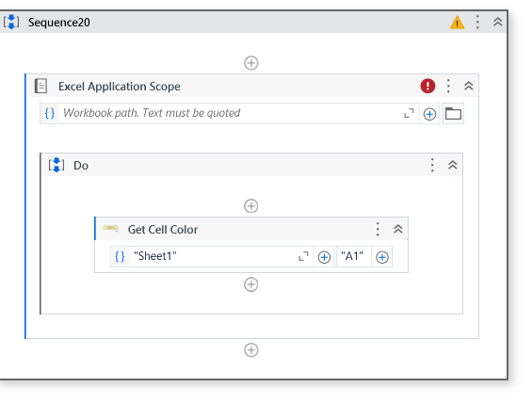This screenshot has height=404, width=532.
Task: Click plus button next to "A1" field
Action: pyautogui.click(x=382, y=257)
